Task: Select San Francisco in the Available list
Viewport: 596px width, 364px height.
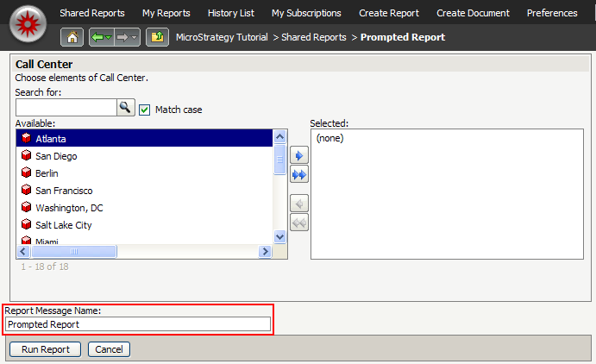Action: pyautogui.click(x=144, y=191)
